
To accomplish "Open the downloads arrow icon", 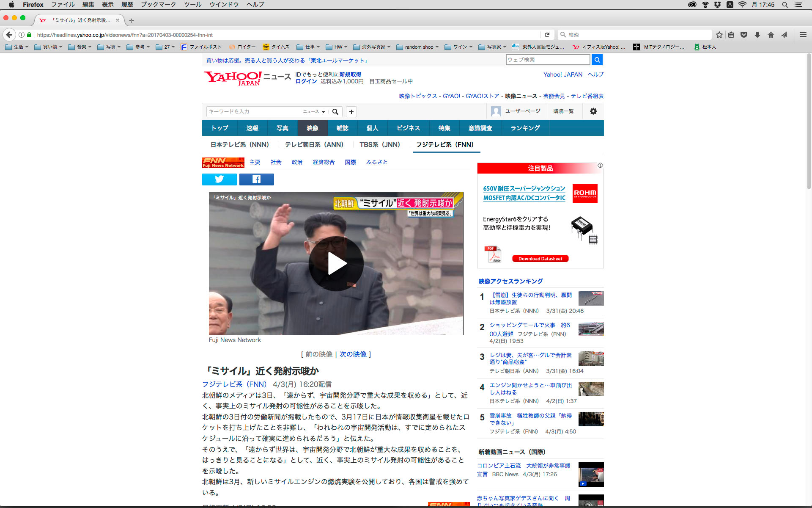I will click(x=757, y=35).
